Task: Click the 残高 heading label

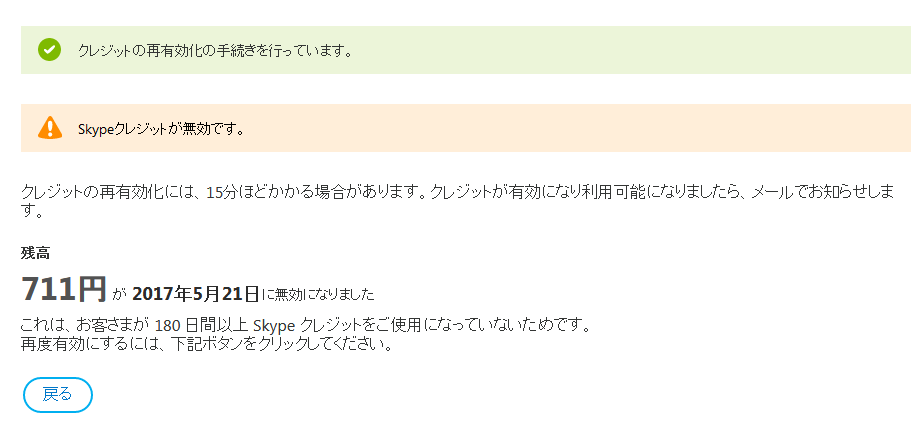Action: (x=35, y=253)
